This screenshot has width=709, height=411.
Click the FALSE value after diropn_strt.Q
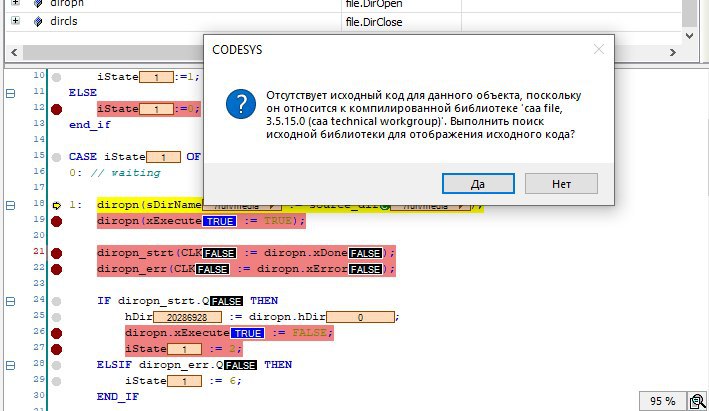(x=227, y=301)
